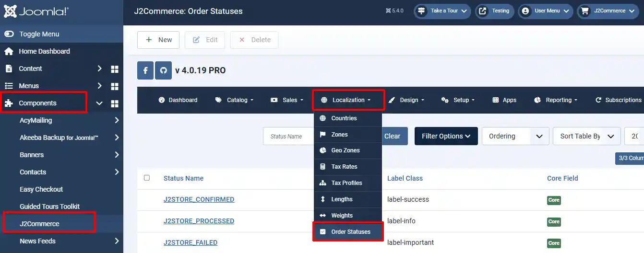The image size is (644, 253).
Task: Click the Joomla version 5.4.0 indicator
Action: pos(394,11)
